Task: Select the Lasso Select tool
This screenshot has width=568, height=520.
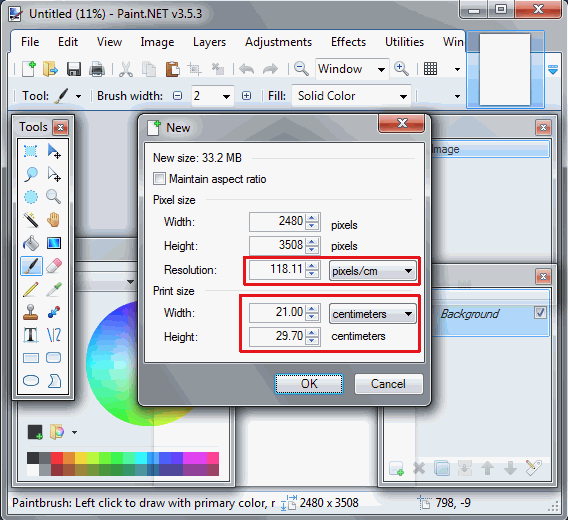Action: [31, 174]
